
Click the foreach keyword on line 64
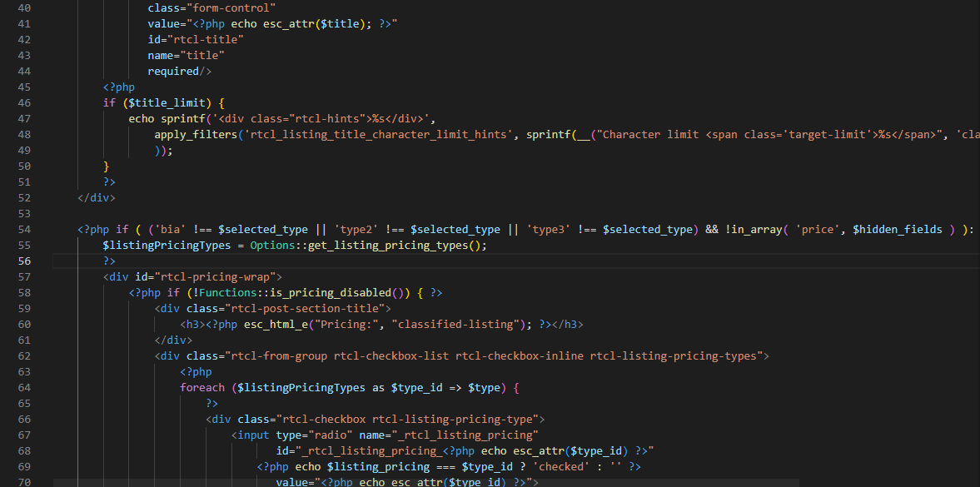tap(202, 388)
